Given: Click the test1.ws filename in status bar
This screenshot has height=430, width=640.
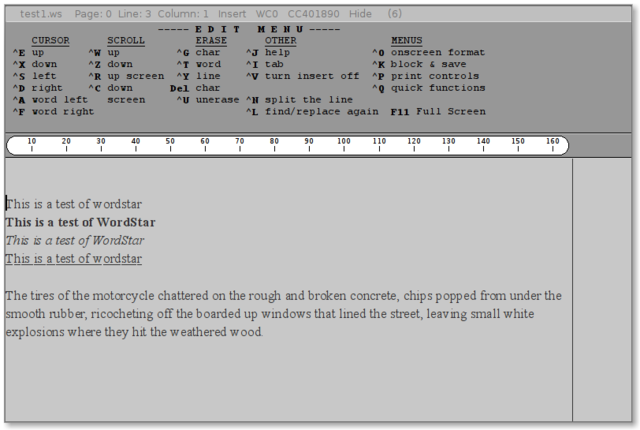Looking at the screenshot, I should tap(41, 14).
